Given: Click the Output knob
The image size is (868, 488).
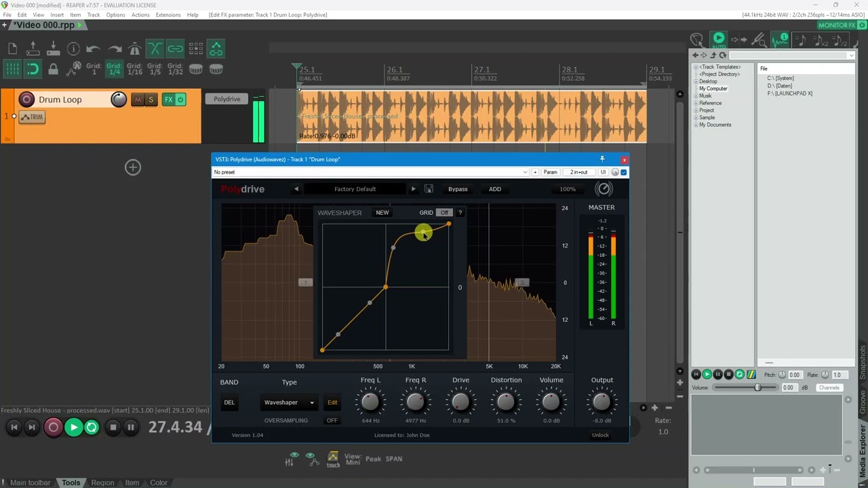Looking at the screenshot, I should tap(602, 402).
